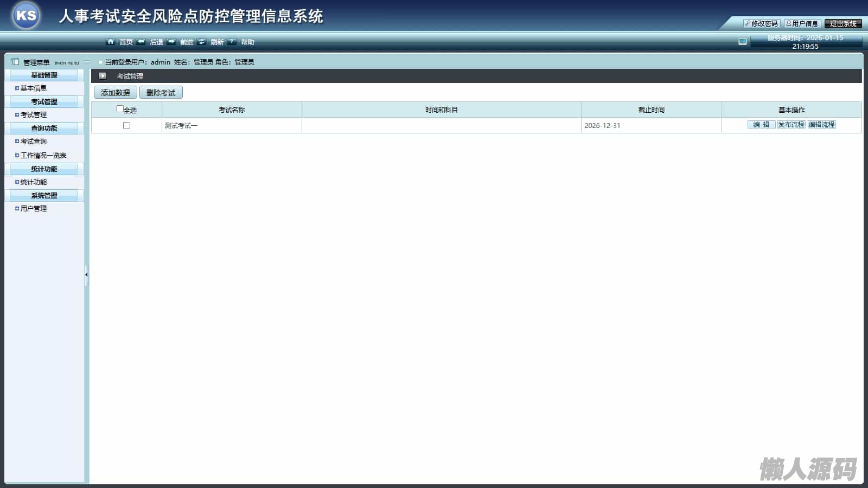Click 编辑流程 for the 测试考试一 row
The image size is (868, 488).
click(x=821, y=125)
